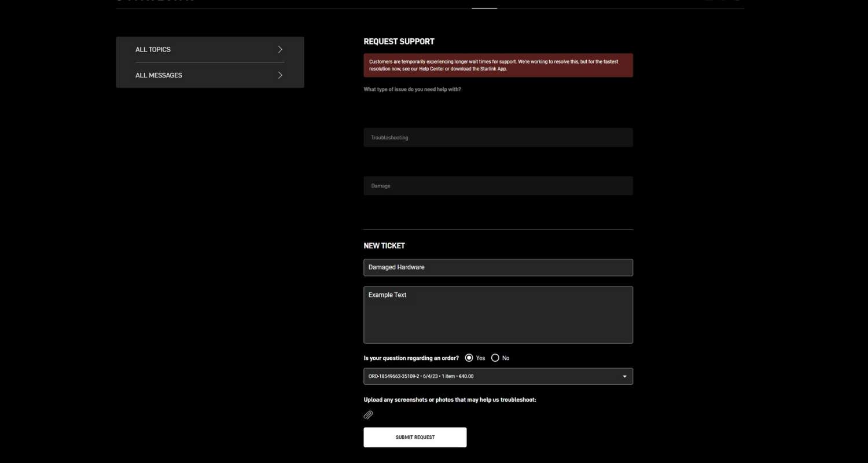Select the Yes radio button
This screenshot has width=868, height=463.
tap(469, 358)
